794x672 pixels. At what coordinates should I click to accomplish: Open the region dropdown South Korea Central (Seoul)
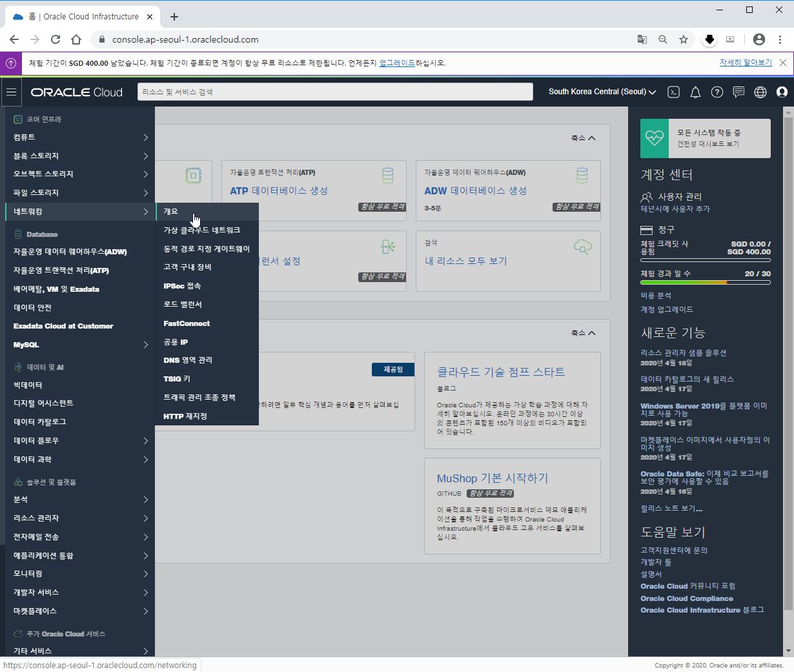pyautogui.click(x=602, y=92)
